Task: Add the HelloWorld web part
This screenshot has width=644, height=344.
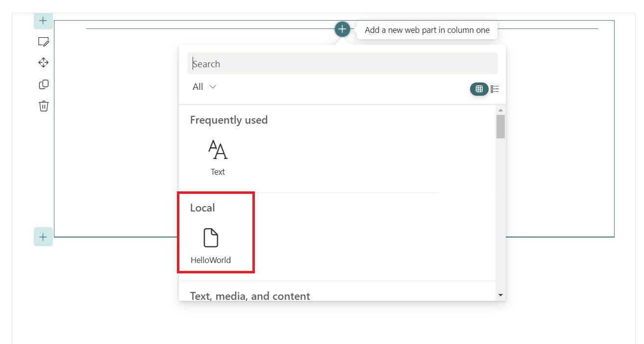Action: (211, 244)
